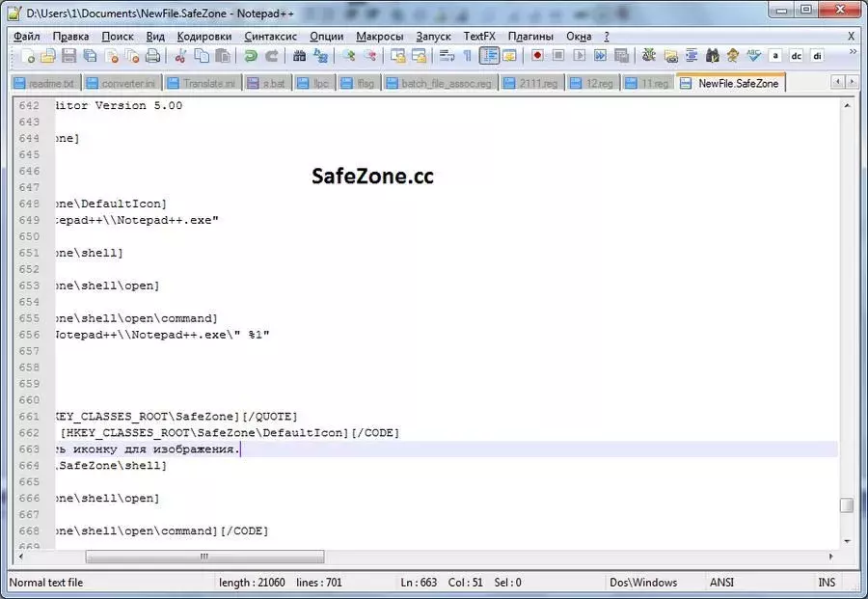
Task: Toggle show all characters pilcrow icon
Action: (467, 56)
